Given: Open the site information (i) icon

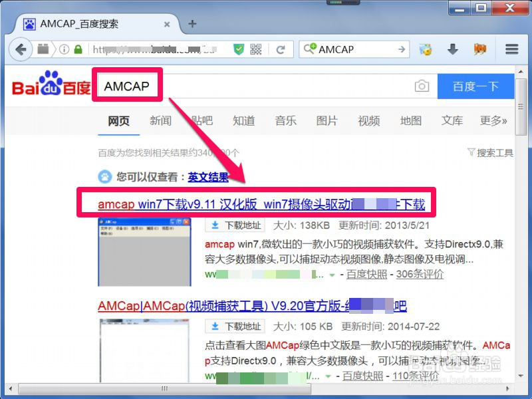Looking at the screenshot, I should (x=64, y=49).
